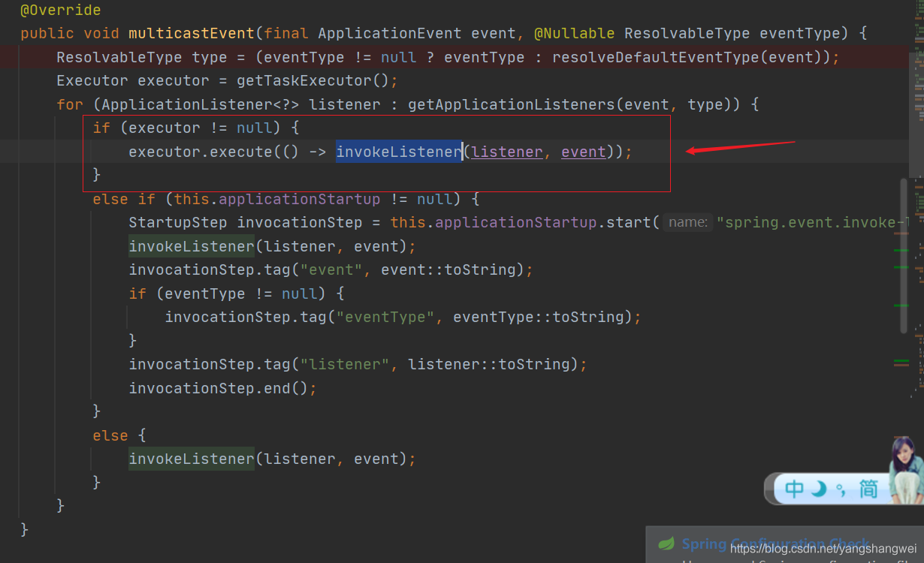This screenshot has height=563, width=924.
Task: Toggle the 中 Chinese/English input mode
Action: click(794, 489)
